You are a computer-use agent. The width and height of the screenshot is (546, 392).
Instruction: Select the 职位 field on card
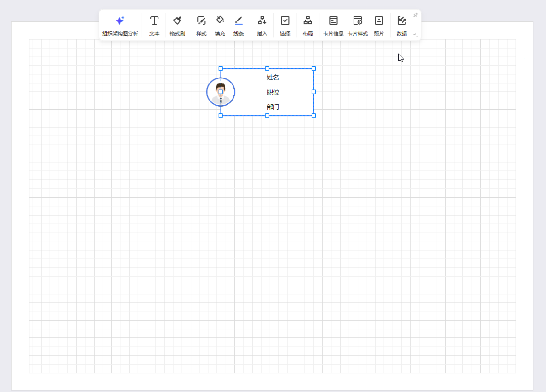click(x=273, y=92)
